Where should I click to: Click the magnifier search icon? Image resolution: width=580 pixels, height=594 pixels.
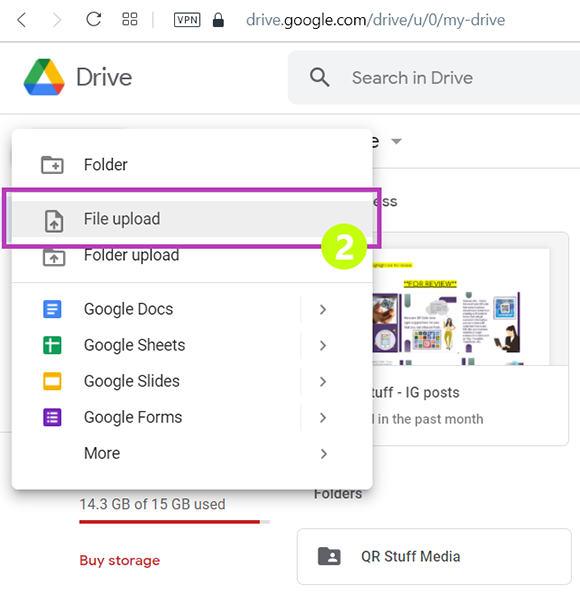pos(319,78)
